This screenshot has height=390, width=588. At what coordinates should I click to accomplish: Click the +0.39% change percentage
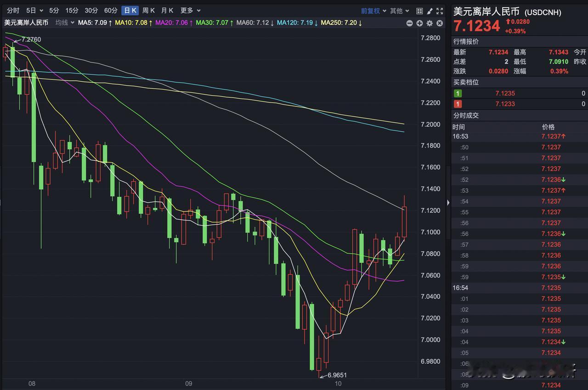click(x=515, y=31)
